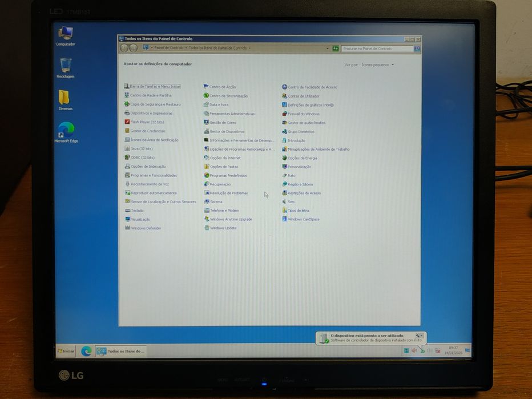
Task: Open the 'Ver por: Ícones pequenos' dropdown
Action: point(378,65)
